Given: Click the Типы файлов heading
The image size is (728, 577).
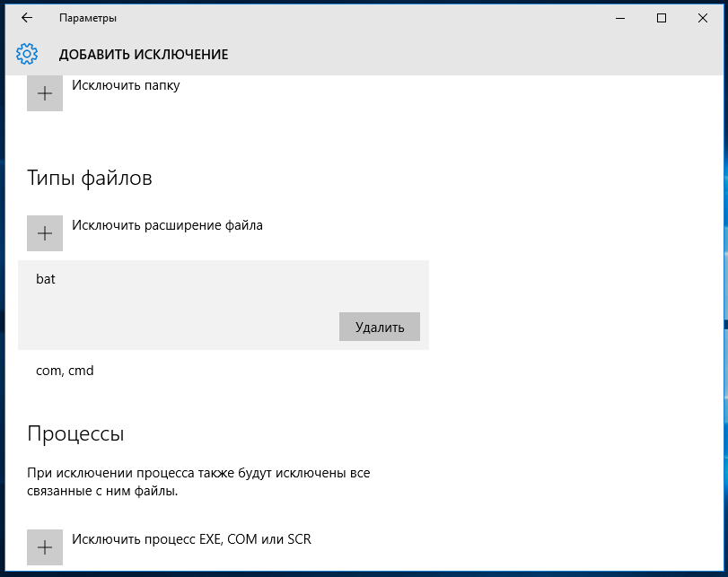Looking at the screenshot, I should tap(90, 178).
